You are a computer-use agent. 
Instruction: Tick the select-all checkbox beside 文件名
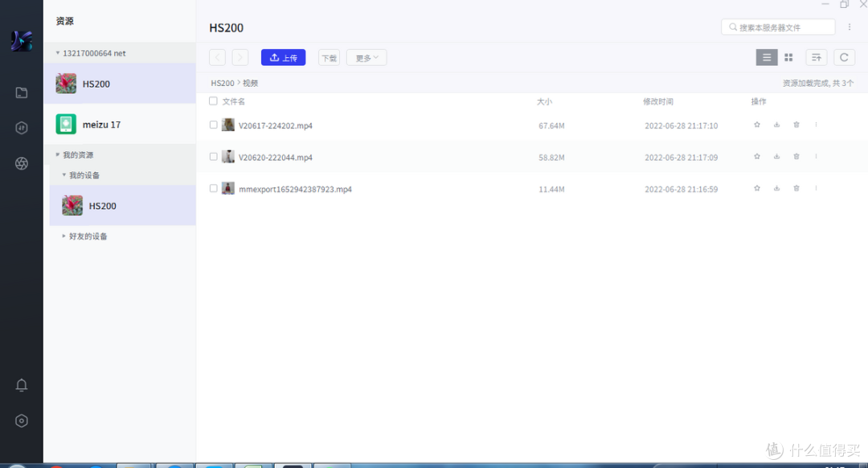tap(213, 101)
